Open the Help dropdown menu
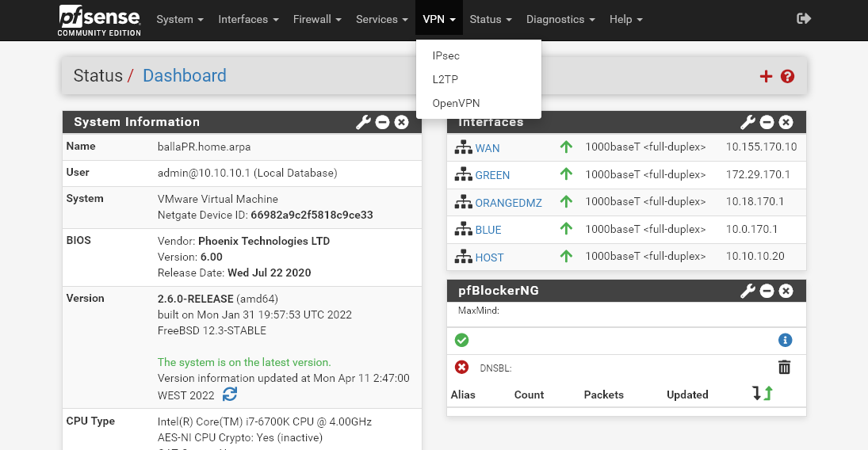This screenshot has width=868, height=450. [x=626, y=19]
